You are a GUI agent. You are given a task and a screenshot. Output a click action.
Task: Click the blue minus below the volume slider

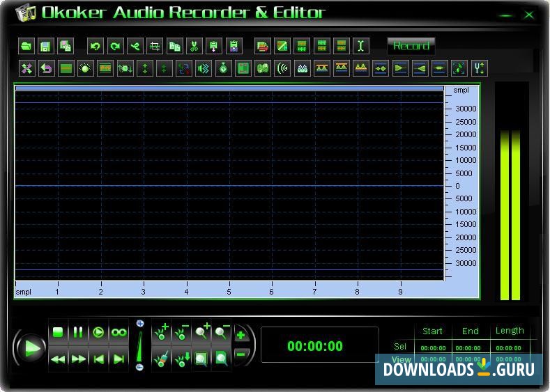pos(139,367)
